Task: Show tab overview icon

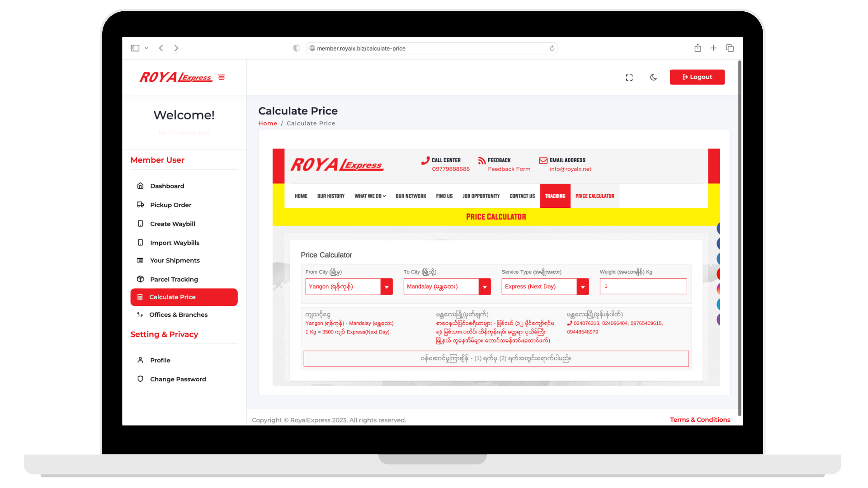Action: [x=730, y=48]
